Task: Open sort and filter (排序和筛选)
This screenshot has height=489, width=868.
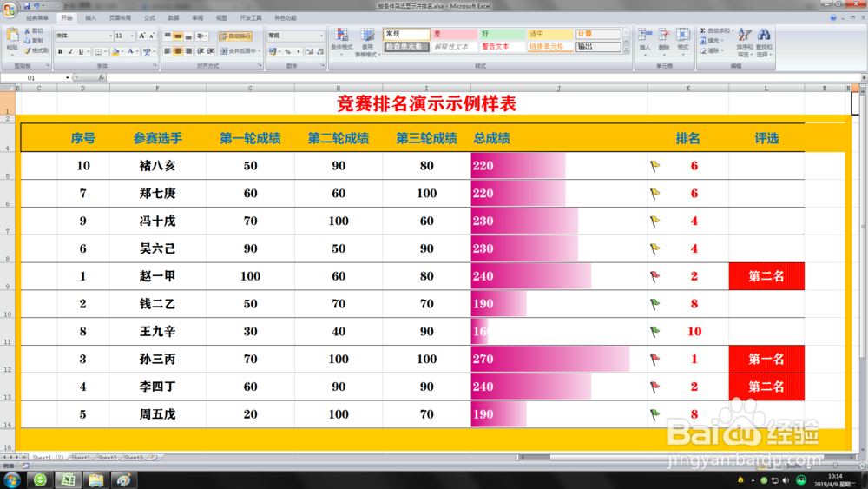Action: [745, 42]
